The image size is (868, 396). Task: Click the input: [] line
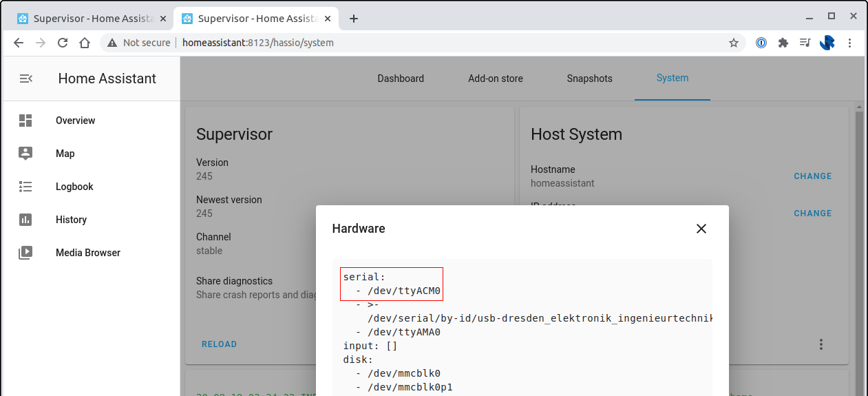370,346
